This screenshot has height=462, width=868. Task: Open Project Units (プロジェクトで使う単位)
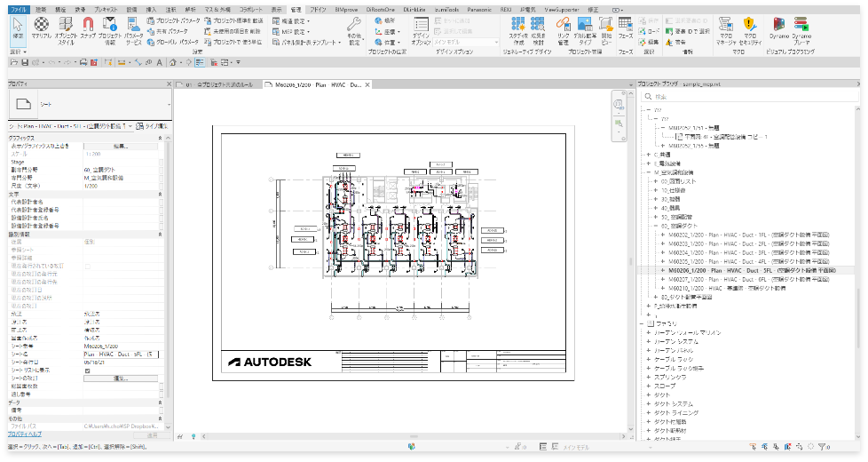pyautogui.click(x=233, y=42)
